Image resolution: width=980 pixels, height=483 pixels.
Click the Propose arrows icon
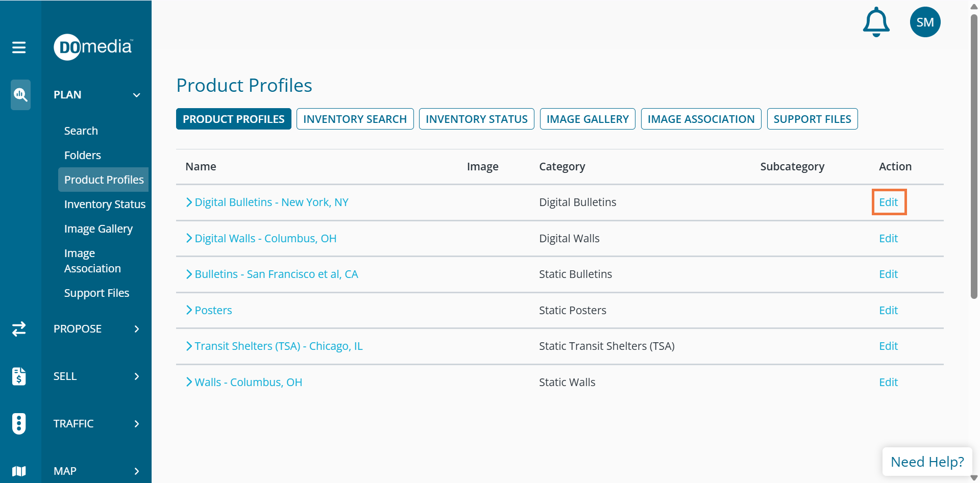(19, 329)
